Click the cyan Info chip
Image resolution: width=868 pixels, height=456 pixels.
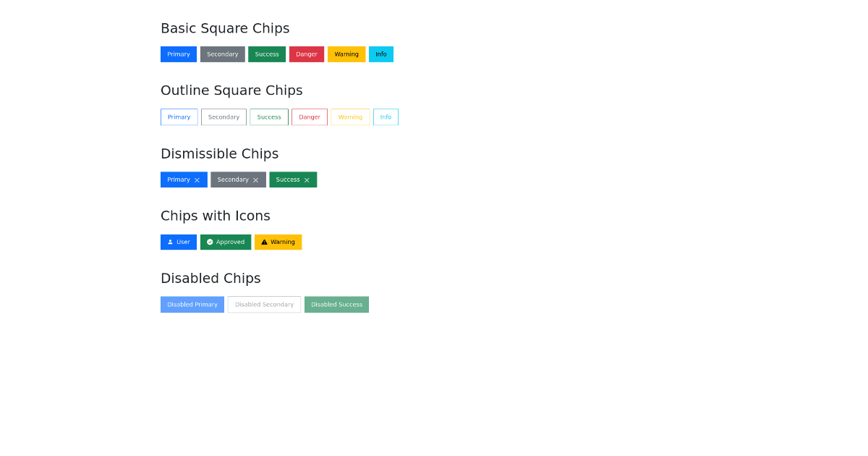(381, 54)
